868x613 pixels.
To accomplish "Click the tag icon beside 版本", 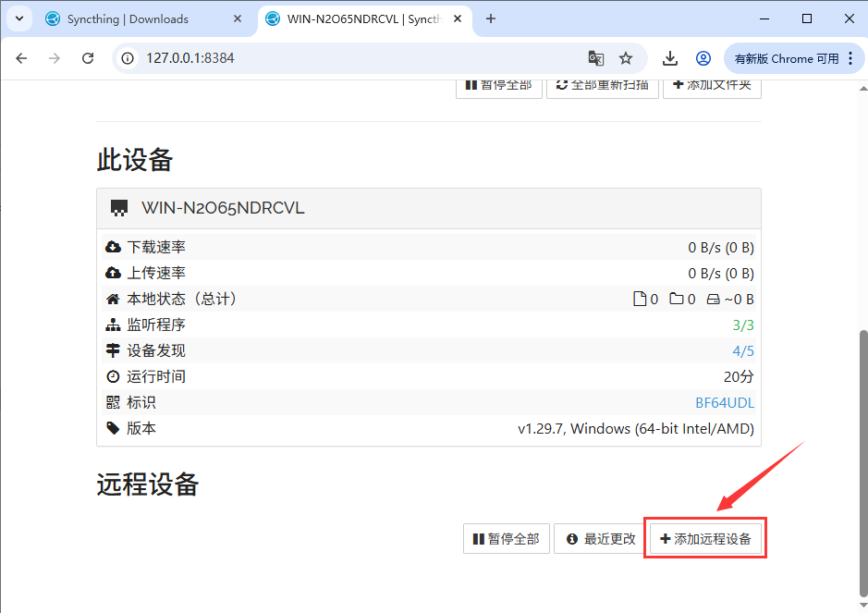I will point(114,427).
